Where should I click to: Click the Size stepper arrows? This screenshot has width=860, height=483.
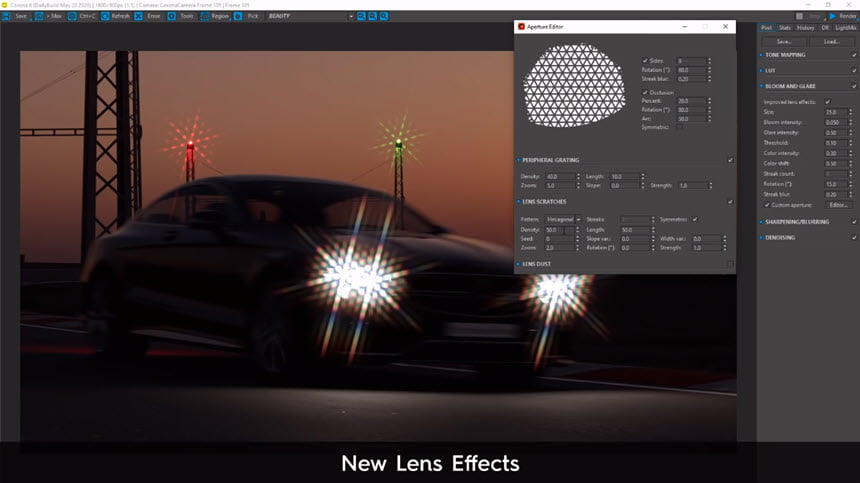pos(851,112)
